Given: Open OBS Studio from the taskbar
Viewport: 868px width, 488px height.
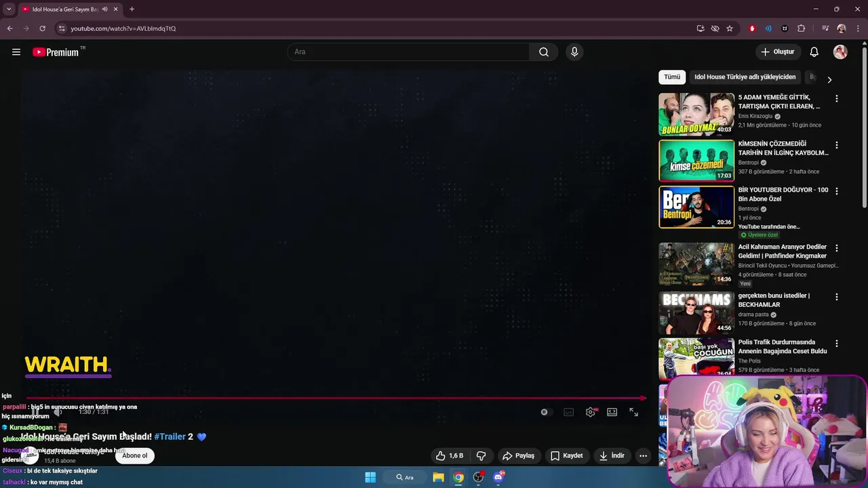Looking at the screenshot, I should (478, 477).
